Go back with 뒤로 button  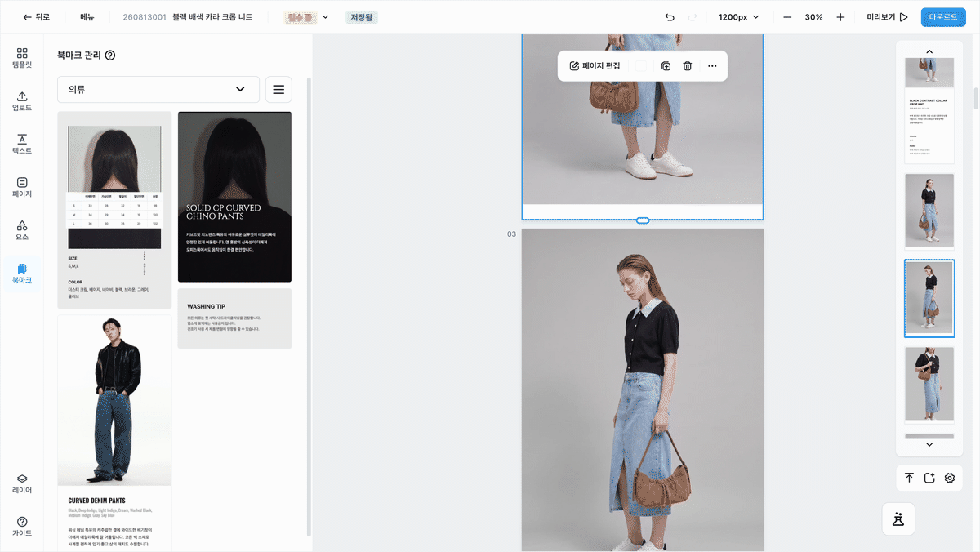[x=37, y=17]
